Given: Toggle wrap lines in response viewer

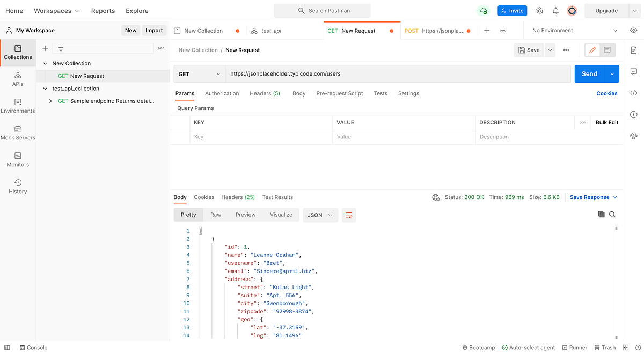Looking at the screenshot, I should tap(349, 215).
